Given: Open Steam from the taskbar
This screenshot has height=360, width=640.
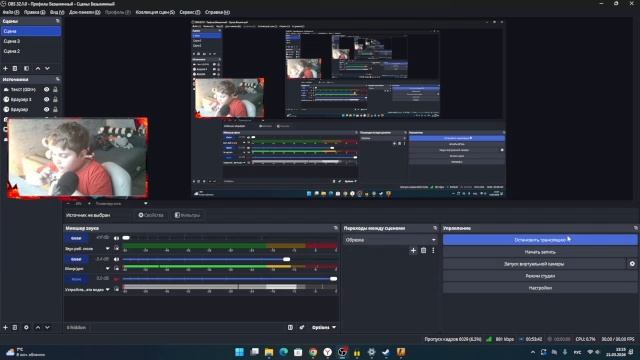Looking at the screenshot, I should (386, 352).
